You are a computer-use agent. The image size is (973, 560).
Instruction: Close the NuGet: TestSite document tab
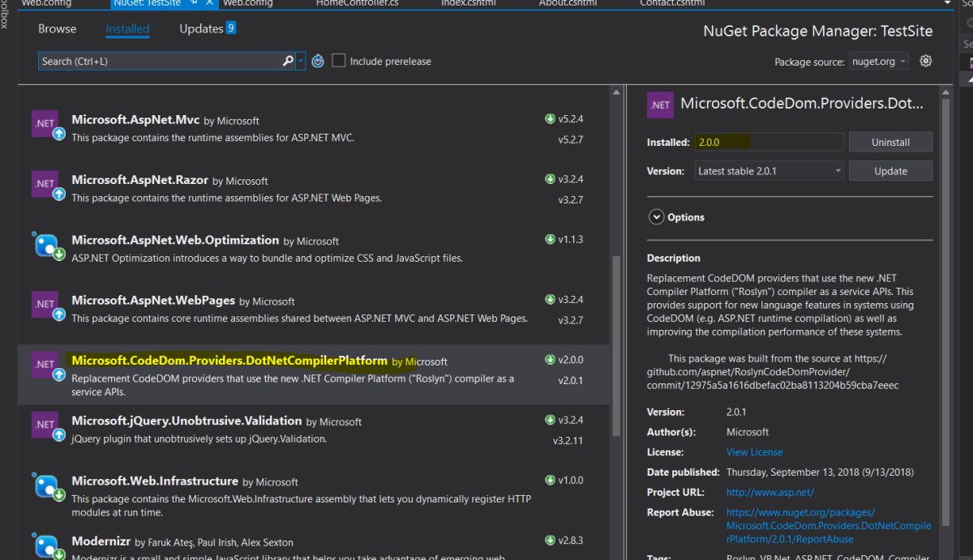pyautogui.click(x=210, y=3)
